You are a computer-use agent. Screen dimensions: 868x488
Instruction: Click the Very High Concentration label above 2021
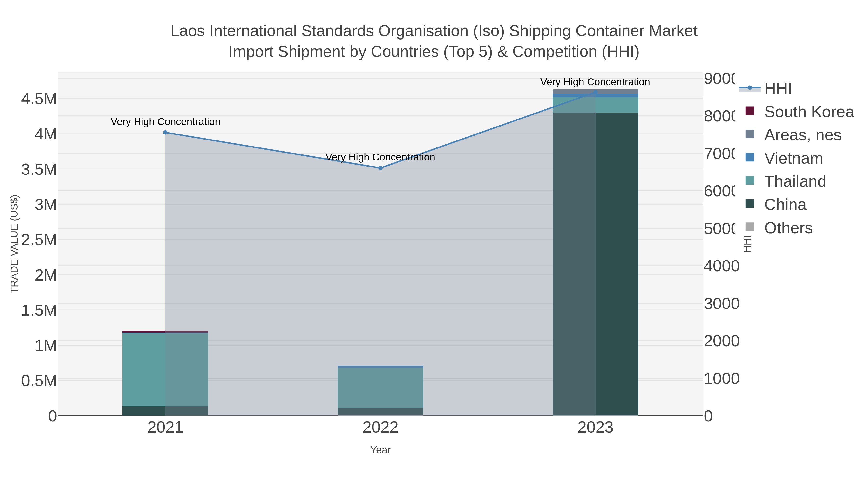165,122
